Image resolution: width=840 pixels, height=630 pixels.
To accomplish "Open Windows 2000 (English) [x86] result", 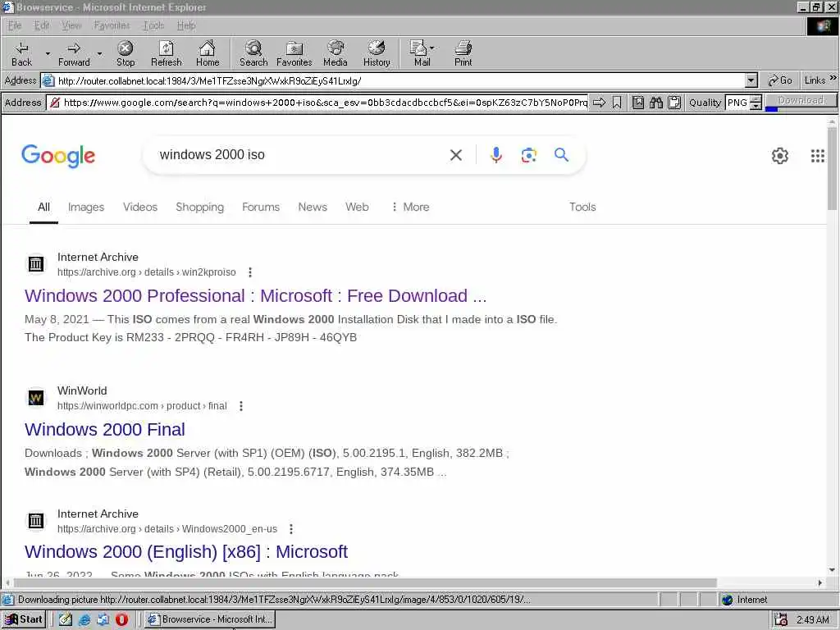I will pyautogui.click(x=186, y=552).
